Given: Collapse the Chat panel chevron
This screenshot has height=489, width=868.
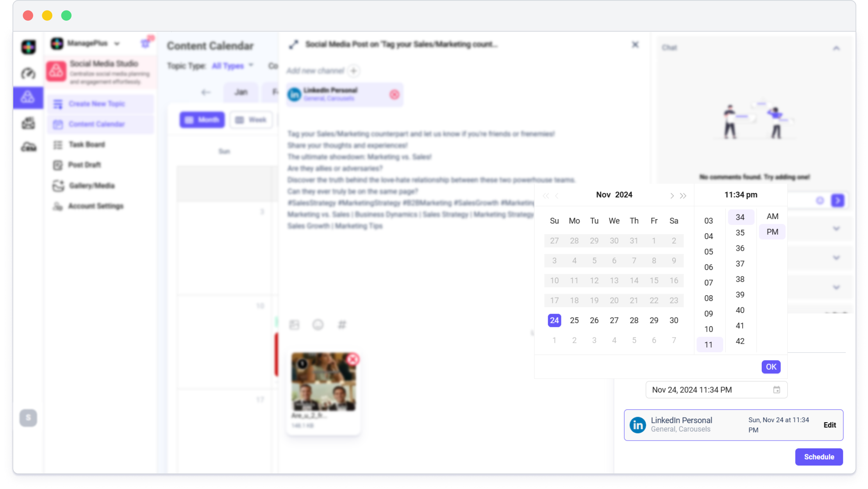Looking at the screenshot, I should tap(836, 48).
